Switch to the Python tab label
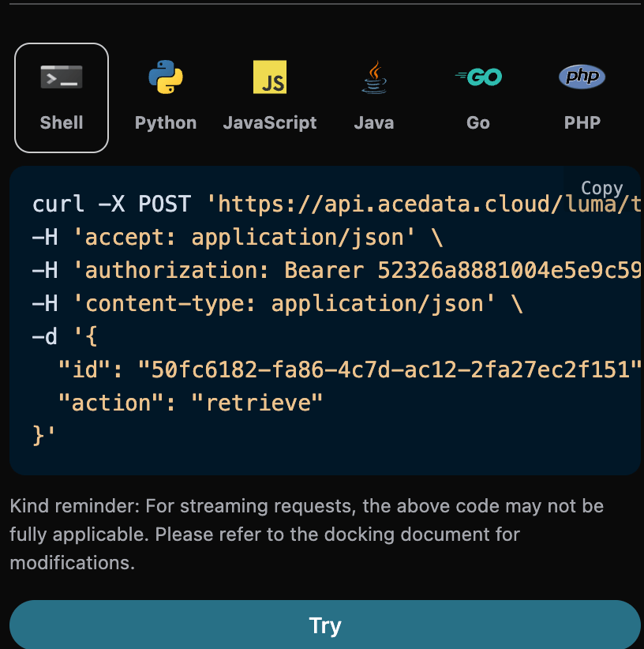This screenshot has height=649, width=644. [x=166, y=122]
